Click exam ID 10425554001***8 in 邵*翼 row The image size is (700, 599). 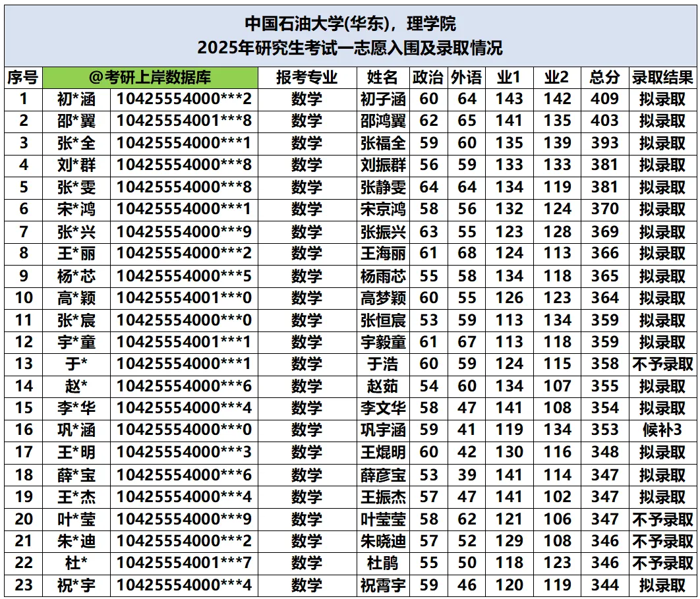point(184,121)
